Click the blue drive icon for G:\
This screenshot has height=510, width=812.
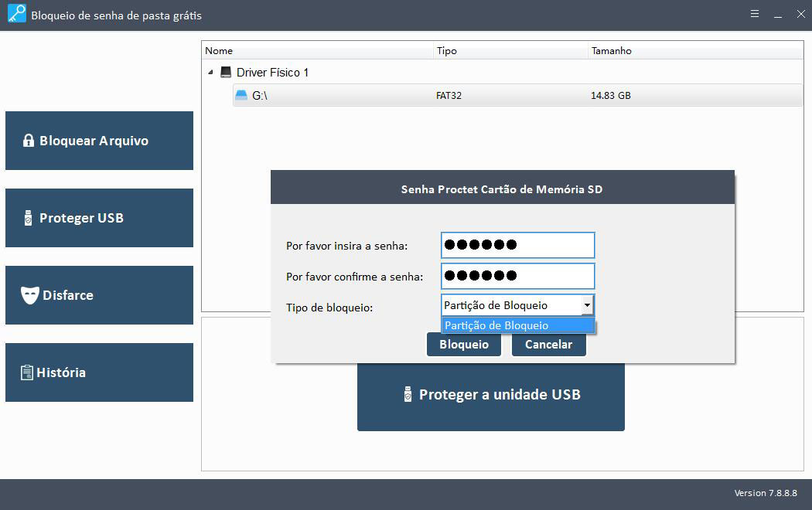tap(241, 96)
